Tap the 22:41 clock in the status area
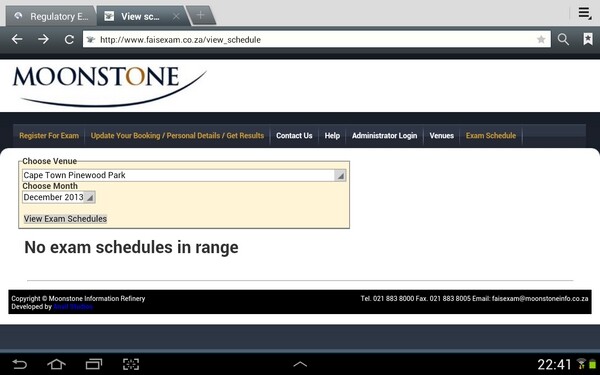The width and height of the screenshot is (600, 375). (554, 364)
